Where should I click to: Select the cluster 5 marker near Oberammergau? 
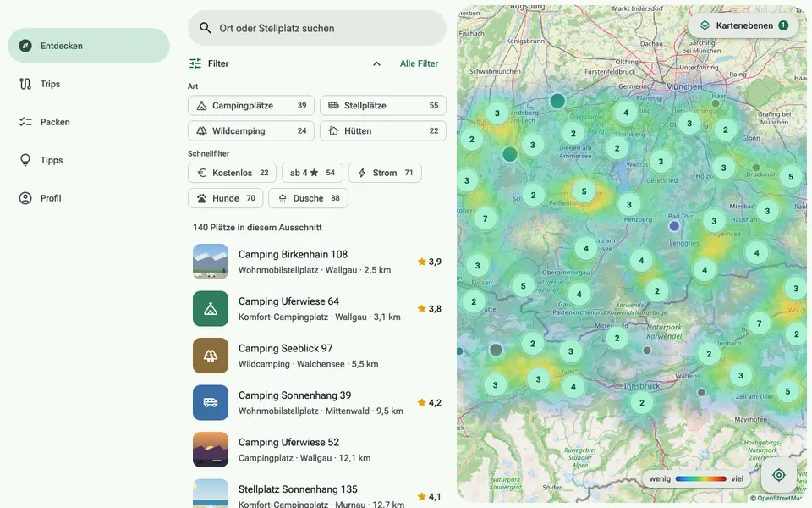pos(523,285)
